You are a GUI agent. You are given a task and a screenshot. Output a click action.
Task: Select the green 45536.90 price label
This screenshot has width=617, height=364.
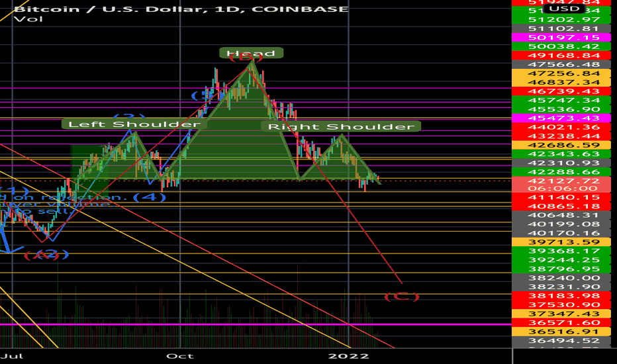(561, 109)
